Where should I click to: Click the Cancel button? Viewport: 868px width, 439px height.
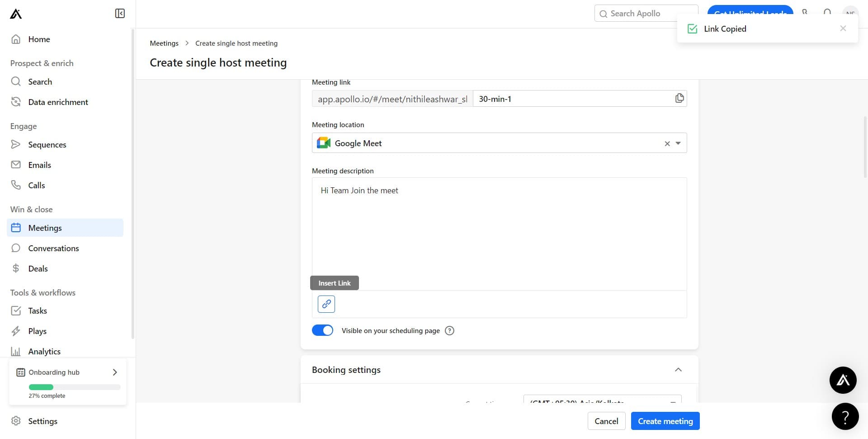[606, 421]
